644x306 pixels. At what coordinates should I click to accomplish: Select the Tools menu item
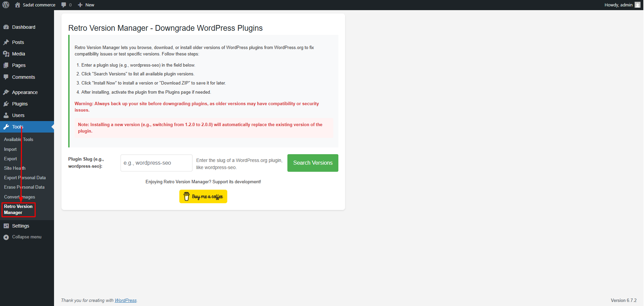[x=27, y=127]
